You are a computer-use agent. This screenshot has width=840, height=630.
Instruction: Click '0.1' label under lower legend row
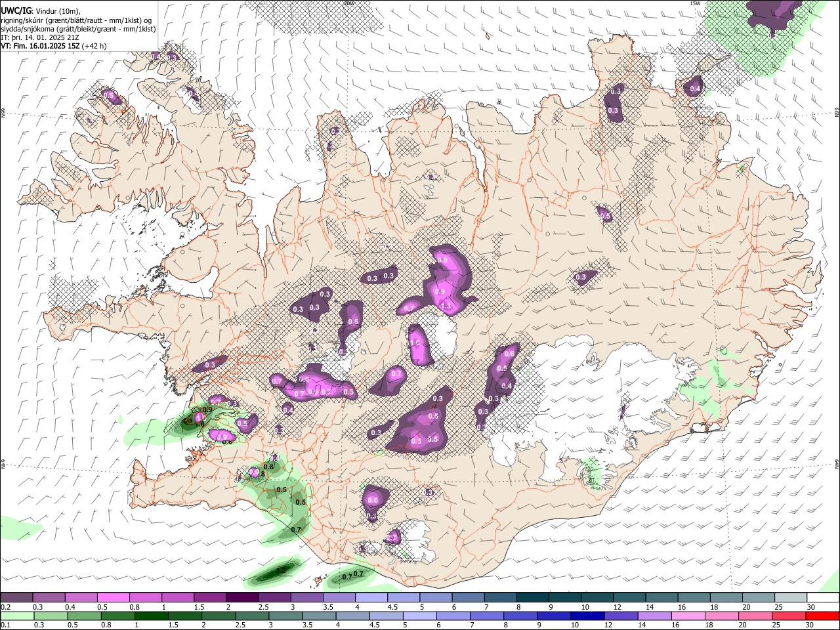pos(6,625)
